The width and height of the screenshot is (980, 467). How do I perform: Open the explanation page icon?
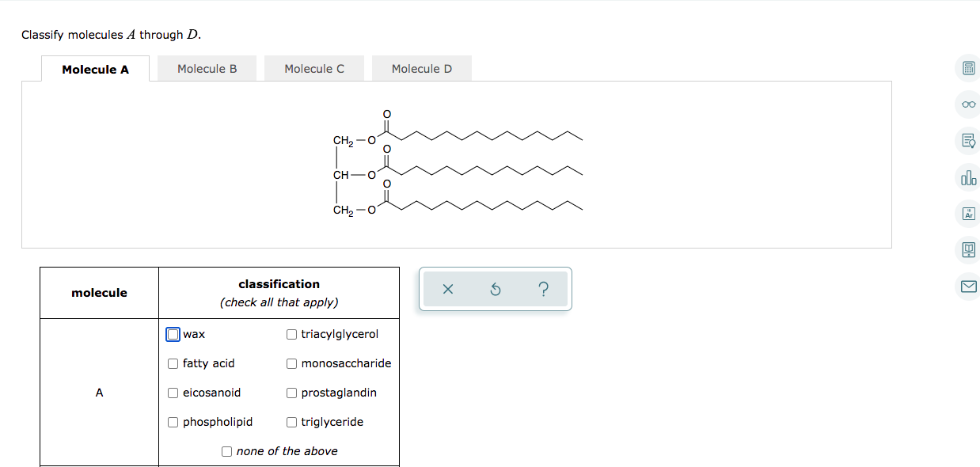[967, 140]
